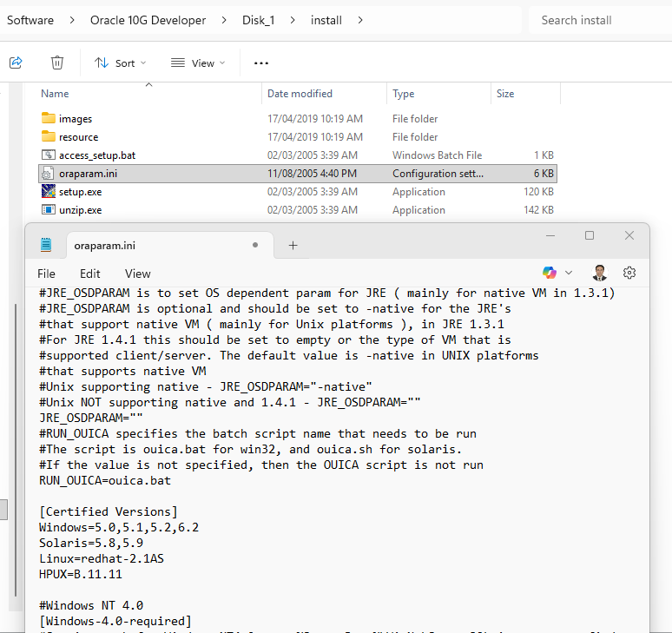Open the Copilot dropdown arrow

569,273
